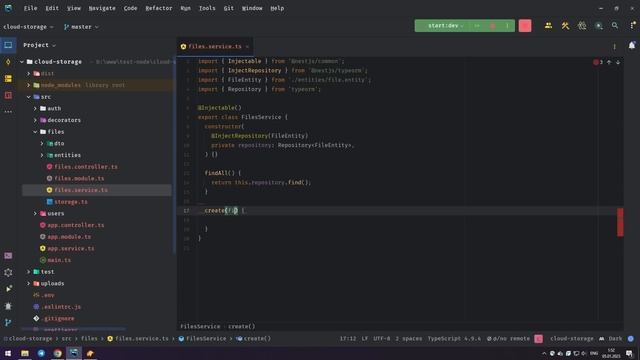Open IDE settings and updates menu icon
Screen dimensions: 640x360
[x=632, y=26]
